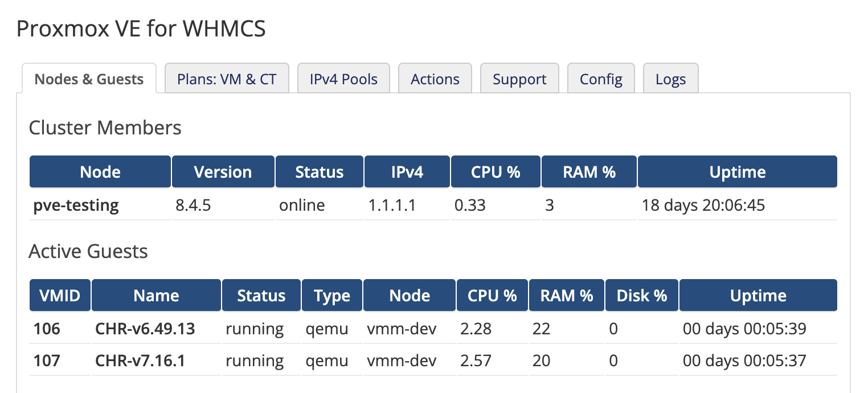Select the IP address 1.1.1.1
The width and height of the screenshot is (868, 393).
pos(392,205)
